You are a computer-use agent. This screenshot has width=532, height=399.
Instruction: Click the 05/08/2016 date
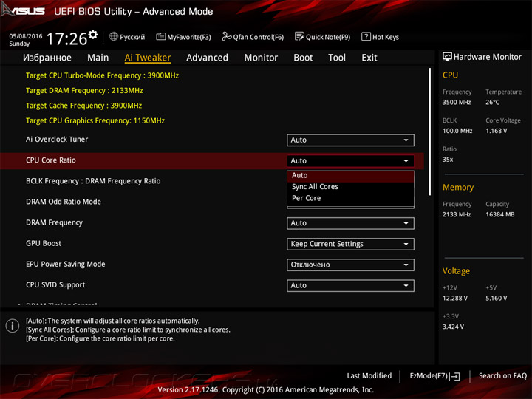point(26,36)
